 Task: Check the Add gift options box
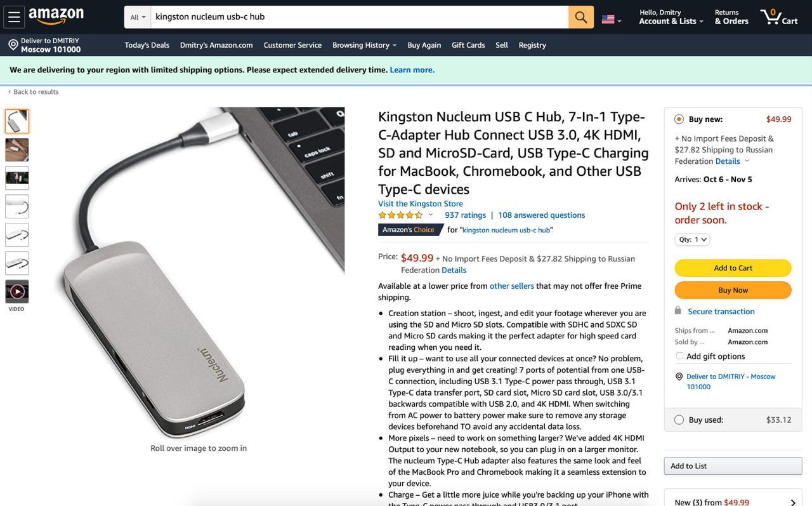(x=679, y=356)
